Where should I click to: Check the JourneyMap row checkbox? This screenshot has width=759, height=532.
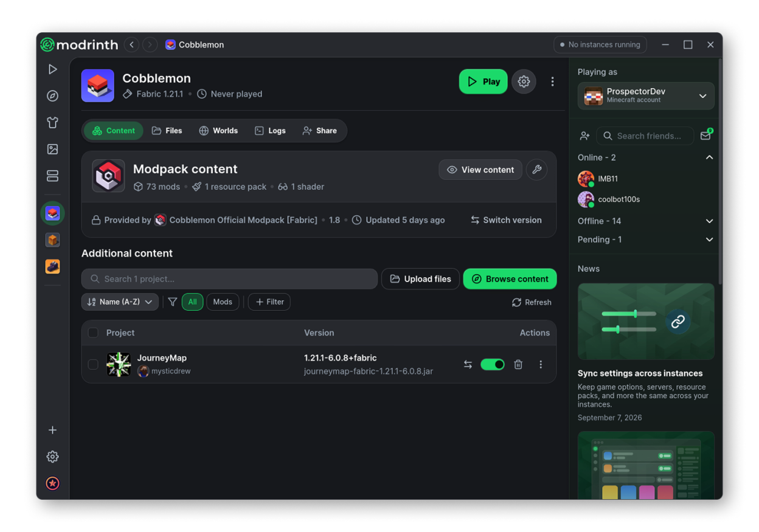93,364
